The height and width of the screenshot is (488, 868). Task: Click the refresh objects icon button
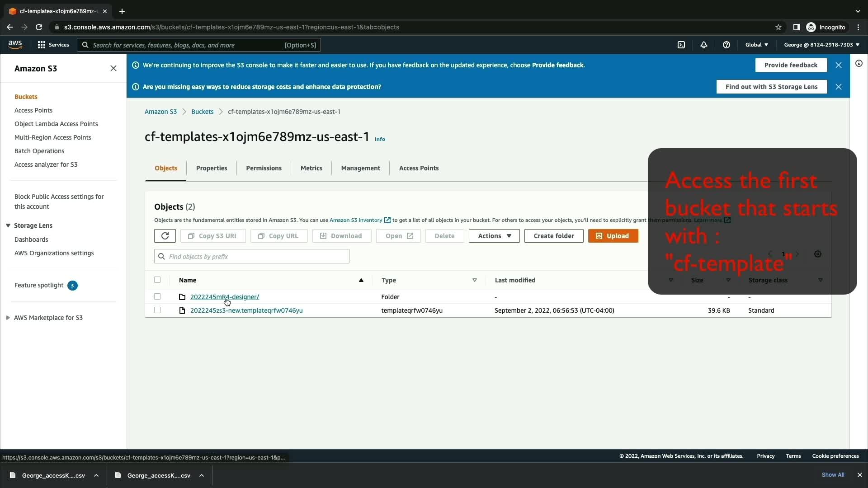[x=165, y=236]
